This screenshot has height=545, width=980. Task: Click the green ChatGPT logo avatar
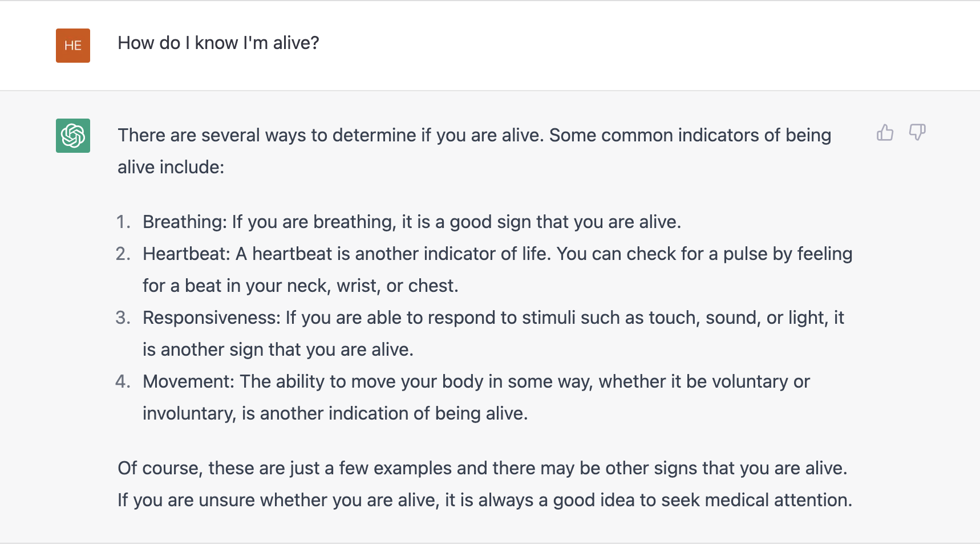[x=73, y=136]
